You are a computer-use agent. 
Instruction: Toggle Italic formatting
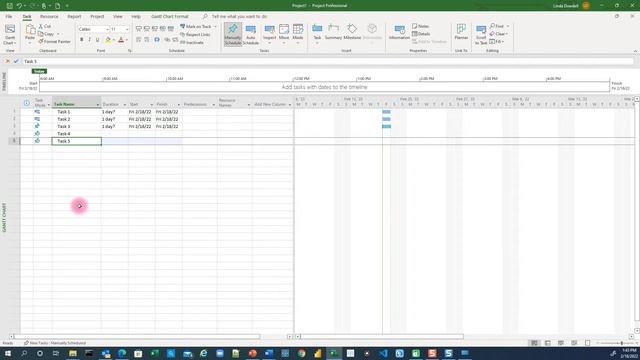[x=89, y=40]
